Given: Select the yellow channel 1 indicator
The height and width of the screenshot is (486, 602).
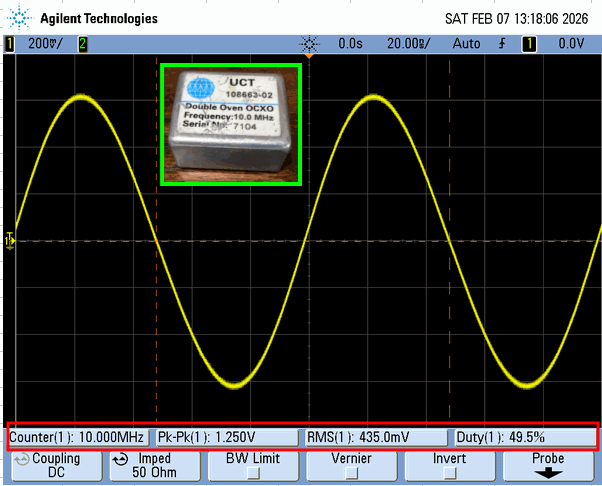Looking at the screenshot, I should pos(8,44).
